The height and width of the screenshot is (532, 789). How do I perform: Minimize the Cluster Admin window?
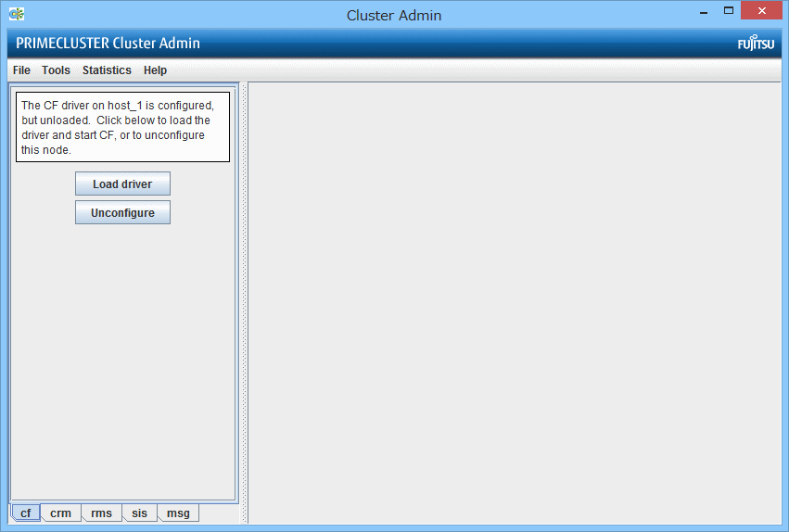(x=704, y=11)
